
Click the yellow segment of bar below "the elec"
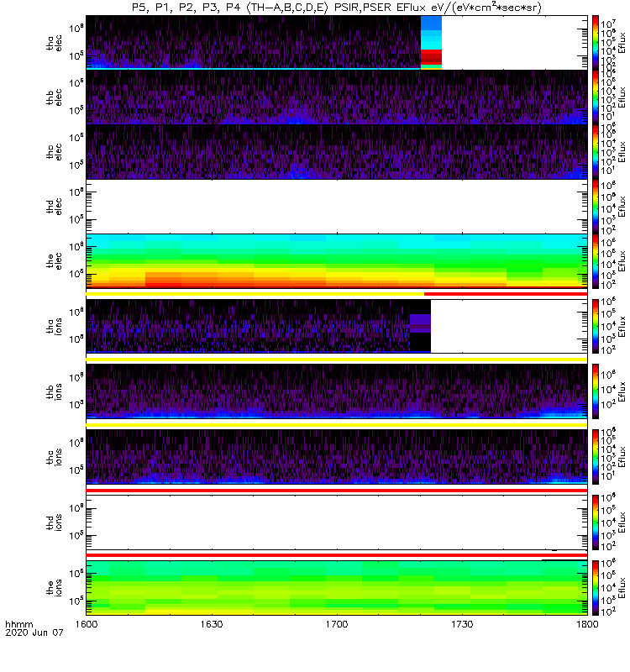[255, 294]
